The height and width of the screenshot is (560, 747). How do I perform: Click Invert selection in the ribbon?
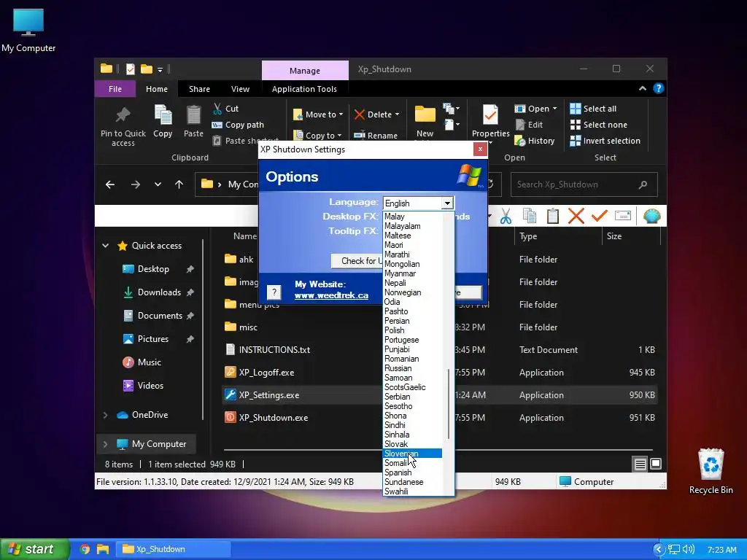pyautogui.click(x=605, y=141)
